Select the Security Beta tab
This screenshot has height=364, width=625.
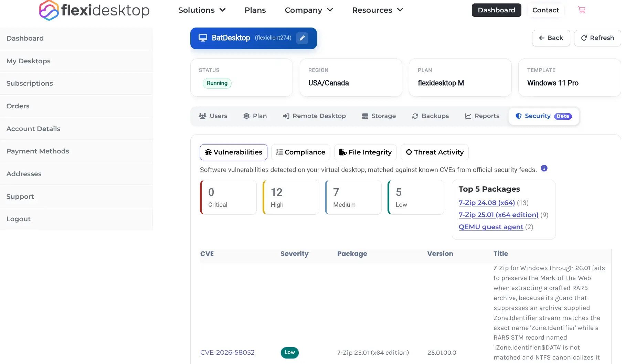tap(544, 116)
